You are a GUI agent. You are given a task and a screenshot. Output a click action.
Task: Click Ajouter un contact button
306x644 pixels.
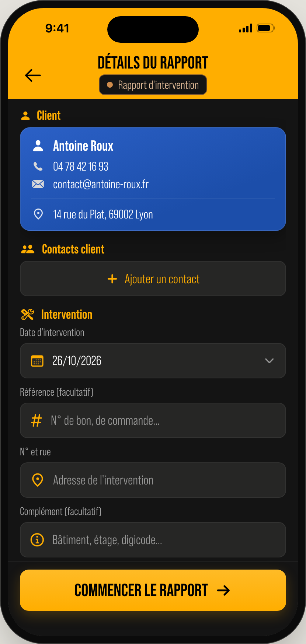tap(153, 279)
